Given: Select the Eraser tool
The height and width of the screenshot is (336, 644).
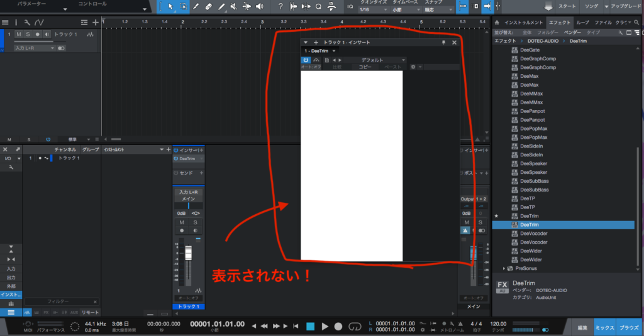Looking at the screenshot, I should (209, 7).
